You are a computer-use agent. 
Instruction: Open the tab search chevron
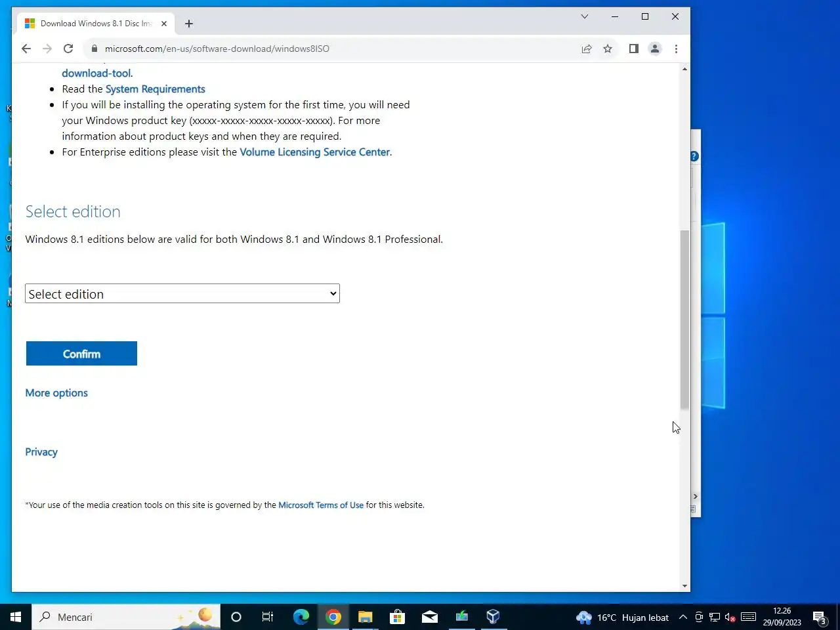click(585, 16)
